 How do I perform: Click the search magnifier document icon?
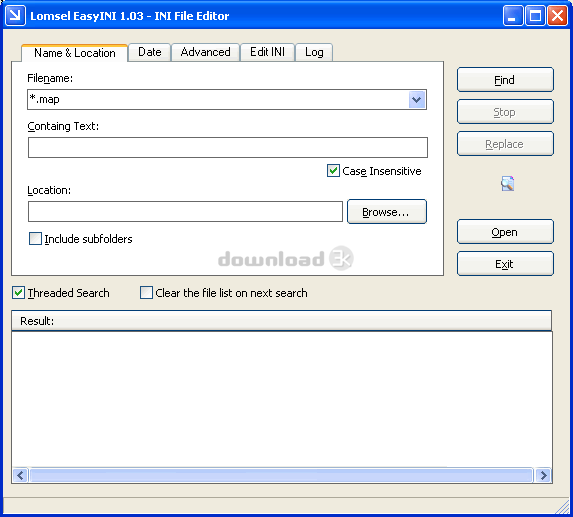(507, 183)
